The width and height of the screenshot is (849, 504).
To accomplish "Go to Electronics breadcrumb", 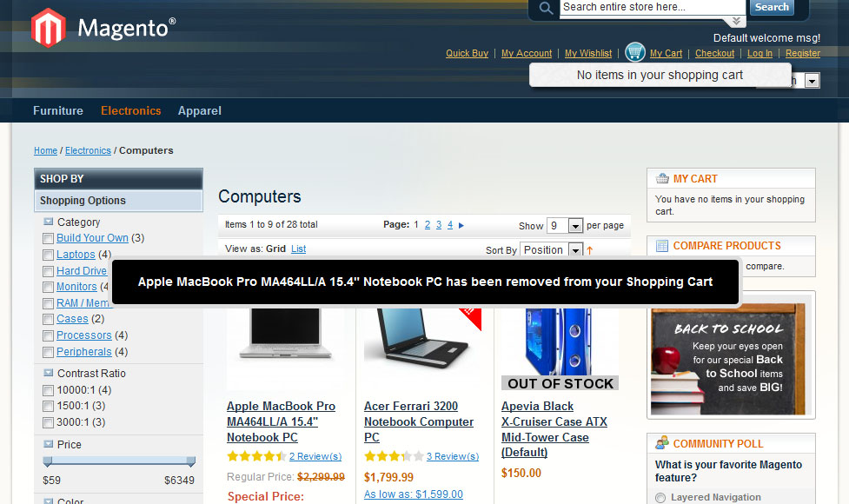I will [x=88, y=150].
